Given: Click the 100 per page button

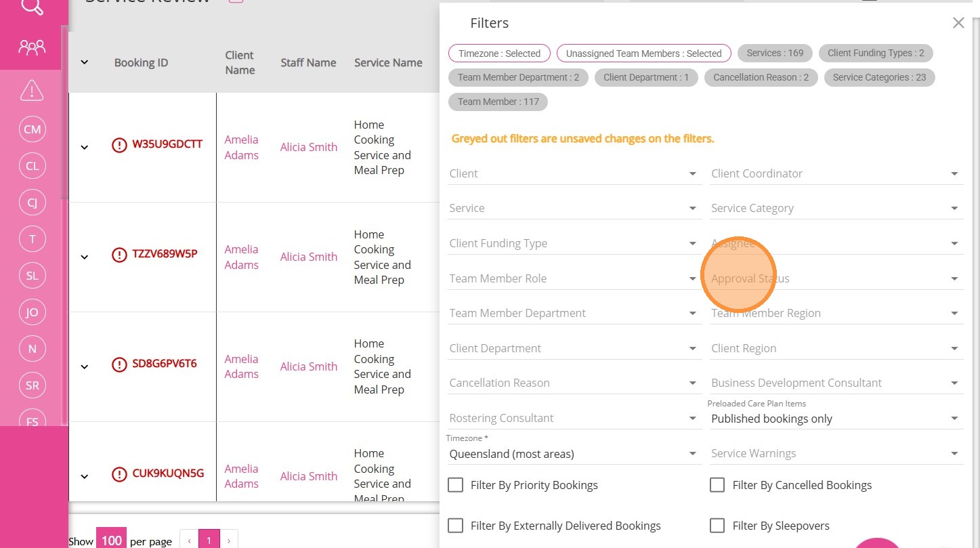Looking at the screenshot, I should (111, 540).
